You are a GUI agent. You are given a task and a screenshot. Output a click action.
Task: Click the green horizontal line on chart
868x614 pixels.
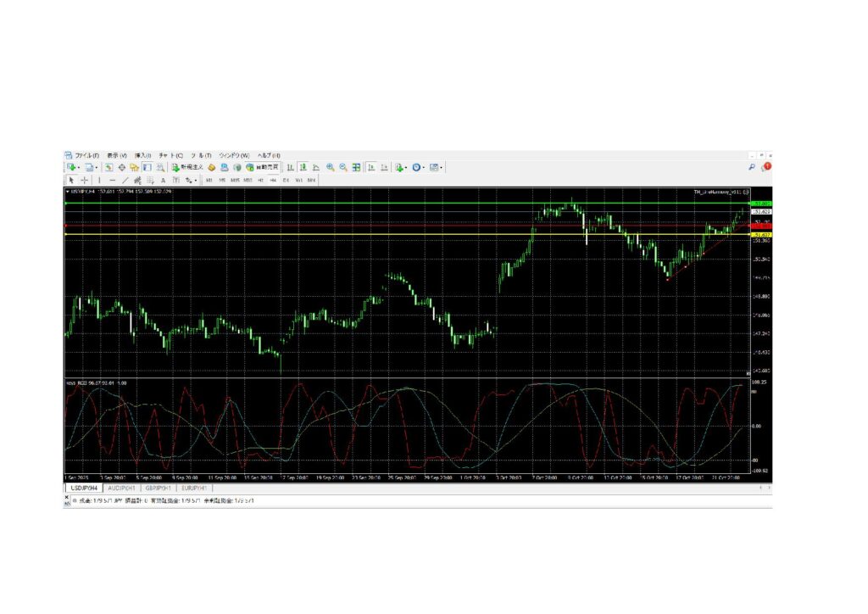point(339,204)
